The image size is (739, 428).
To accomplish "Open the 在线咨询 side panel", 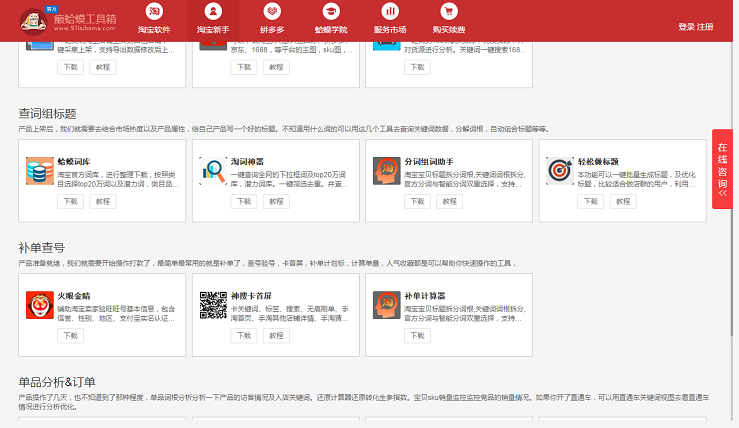I will click(x=723, y=169).
